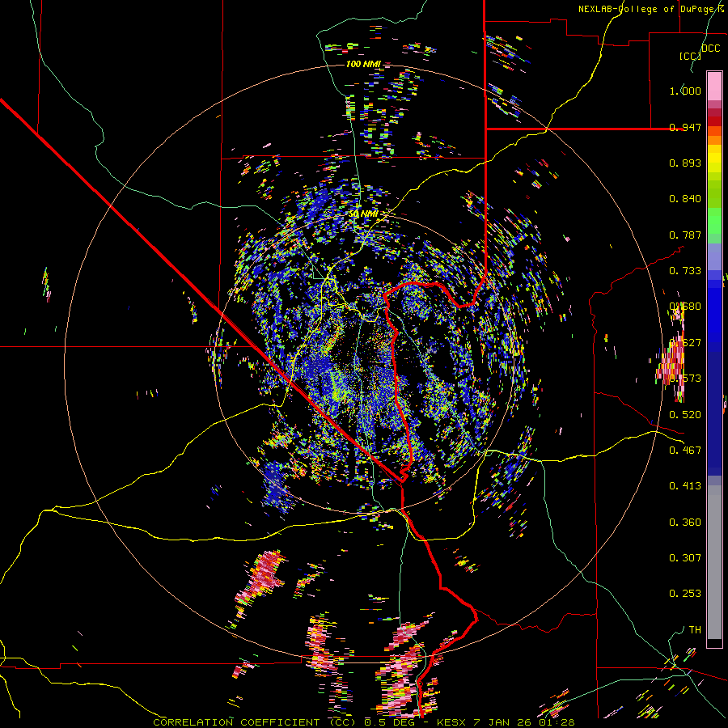This screenshot has width=728, height=728.
Task: Pick the 0.253 scale label
Action: click(x=685, y=594)
